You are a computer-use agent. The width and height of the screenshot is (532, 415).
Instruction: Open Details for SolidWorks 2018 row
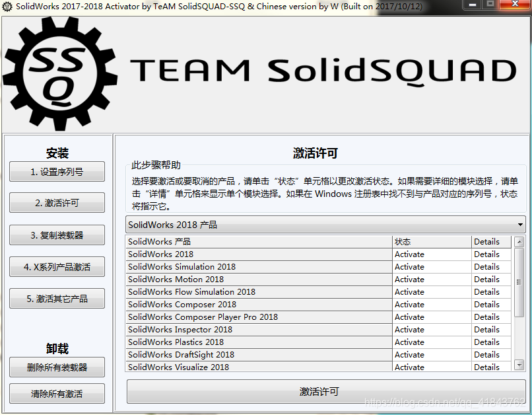(491, 254)
